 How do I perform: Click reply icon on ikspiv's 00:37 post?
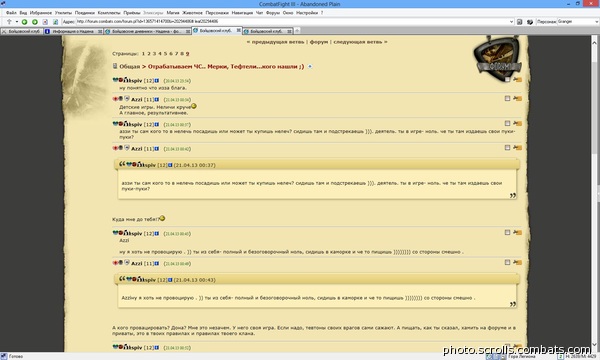click(517, 124)
